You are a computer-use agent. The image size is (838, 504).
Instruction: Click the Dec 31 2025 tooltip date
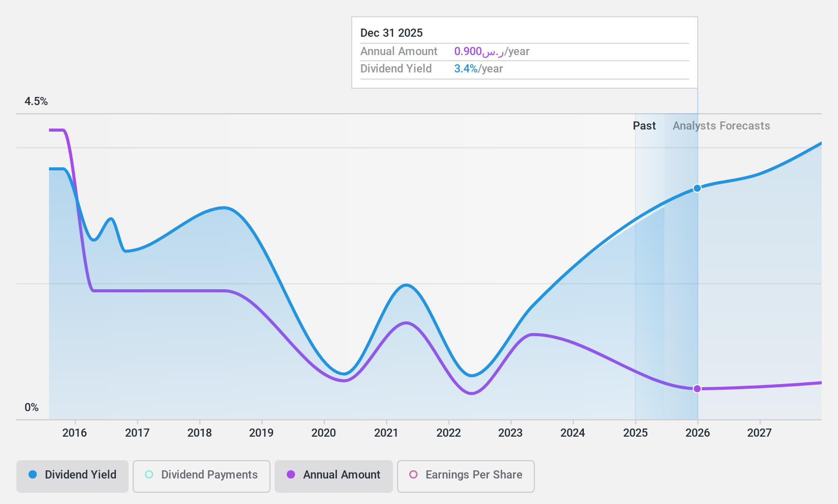coord(391,33)
